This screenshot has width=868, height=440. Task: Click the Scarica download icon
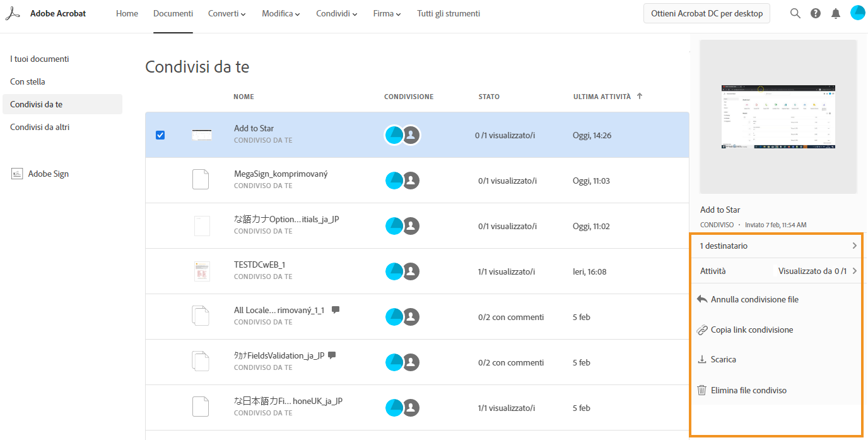coord(702,359)
